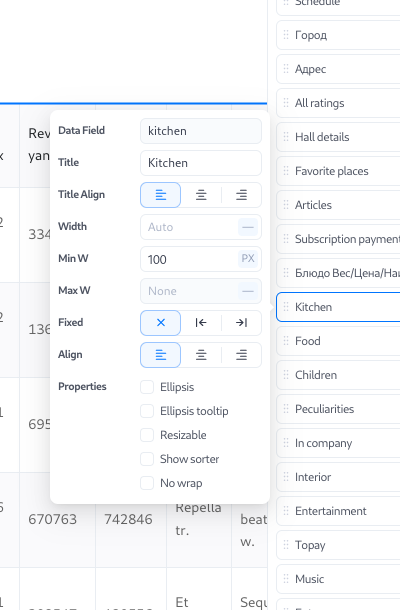400x610 pixels.
Task: Enable the No wrap checkbox
Action: pos(147,483)
